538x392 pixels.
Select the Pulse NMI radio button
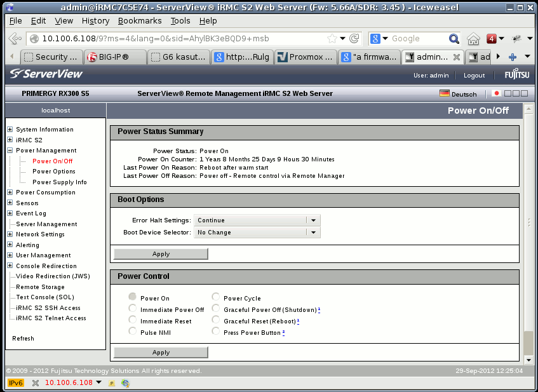click(133, 331)
